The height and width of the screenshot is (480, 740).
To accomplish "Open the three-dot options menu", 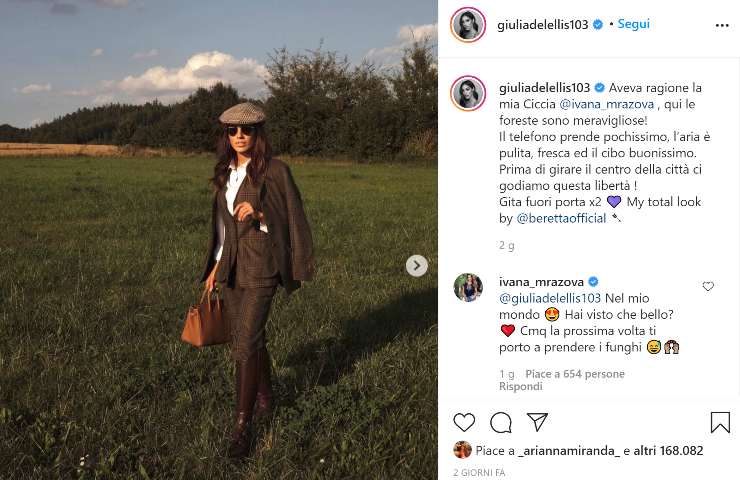I will tap(722, 25).
